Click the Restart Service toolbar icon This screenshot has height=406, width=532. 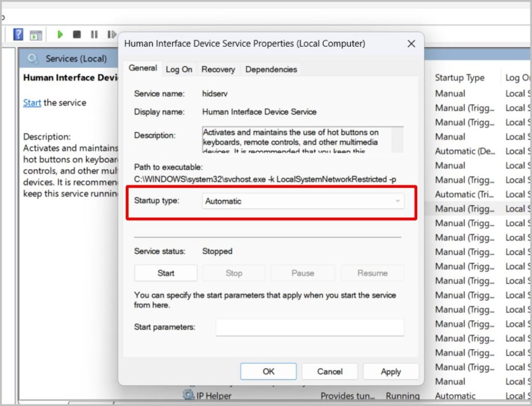(112, 34)
